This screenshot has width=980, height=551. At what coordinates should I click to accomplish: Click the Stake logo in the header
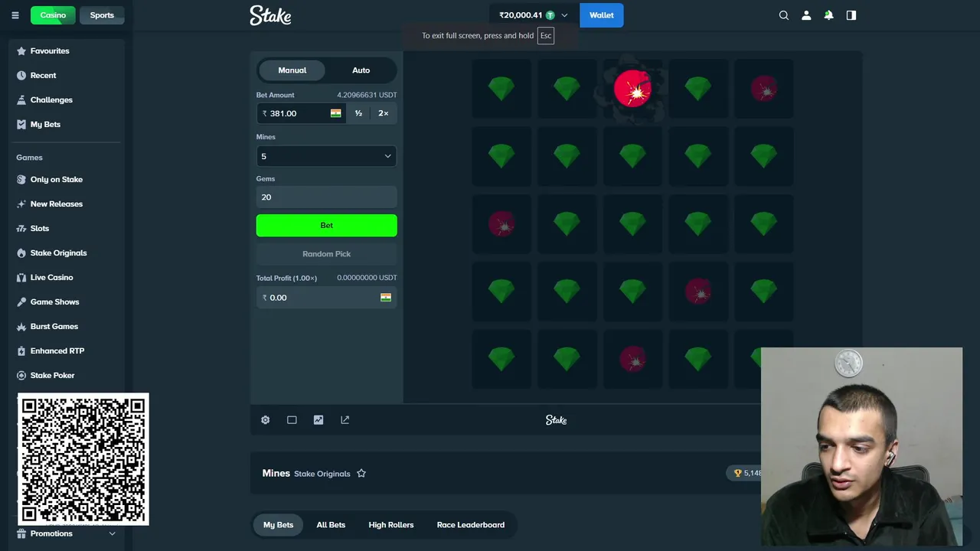click(x=270, y=15)
